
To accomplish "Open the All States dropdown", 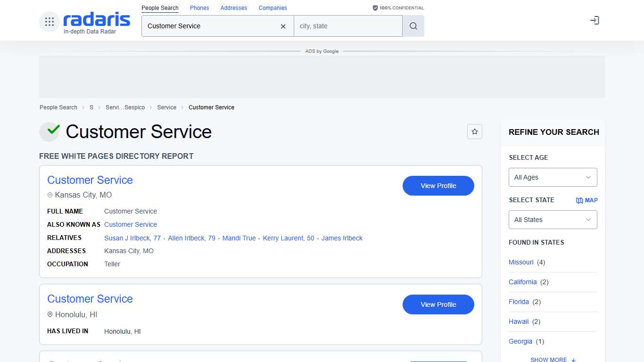I will 553,219.
